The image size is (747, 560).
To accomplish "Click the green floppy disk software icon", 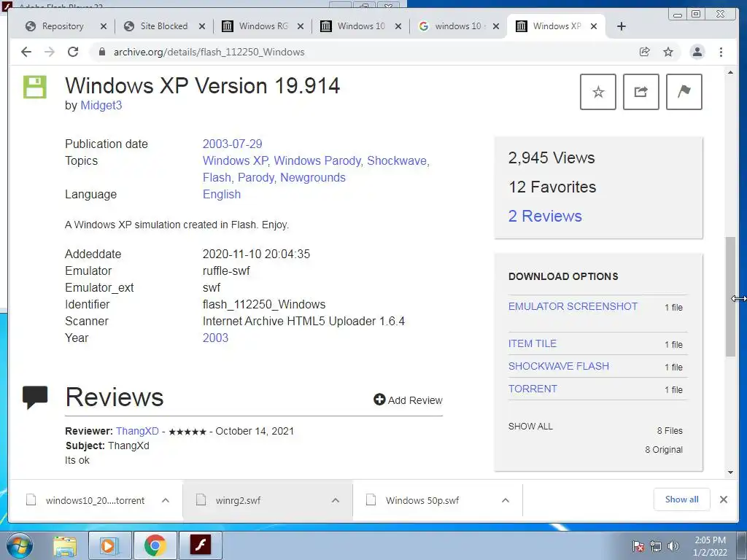I will (35, 87).
